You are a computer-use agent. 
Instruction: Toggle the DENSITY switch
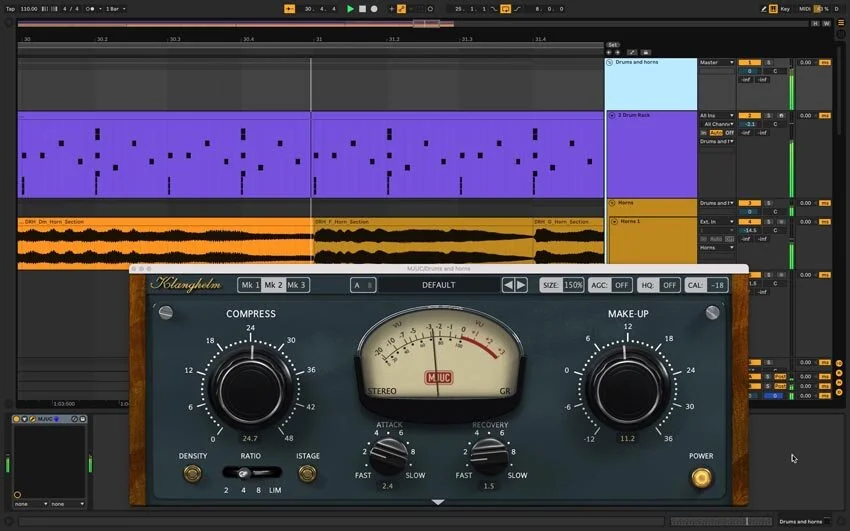coord(192,474)
